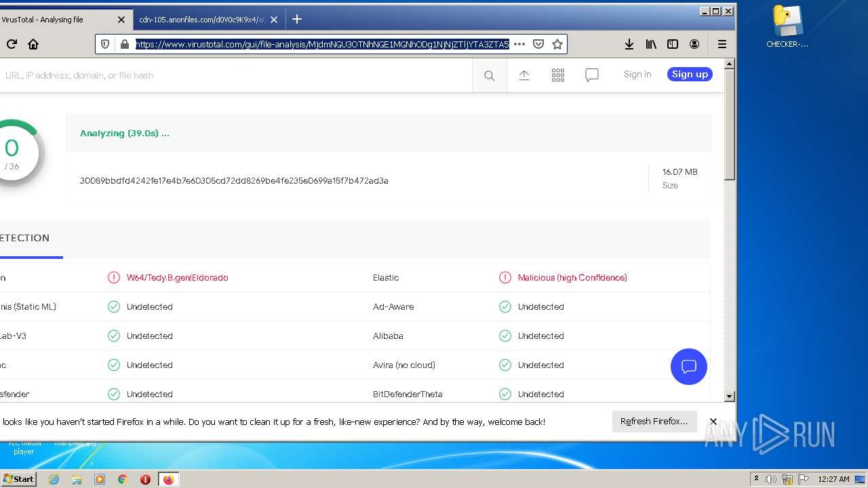Click VirusTotal search magnifier icon
Screen dimensions: 868x488
click(x=489, y=76)
